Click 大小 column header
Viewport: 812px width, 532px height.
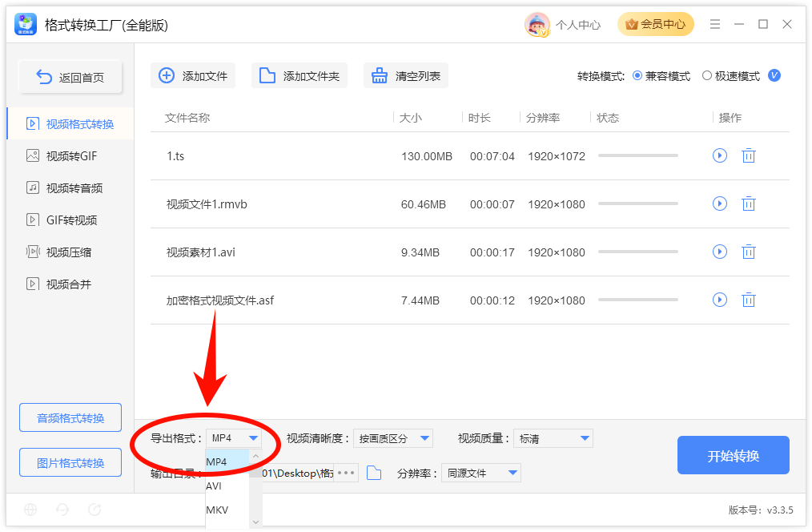(x=411, y=118)
